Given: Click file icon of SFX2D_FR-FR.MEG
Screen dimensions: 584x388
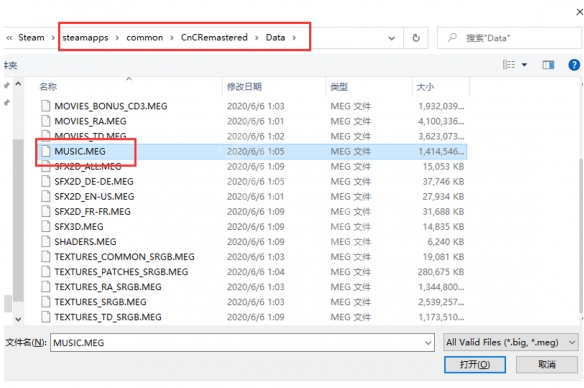Looking at the screenshot, I should click(x=45, y=212).
